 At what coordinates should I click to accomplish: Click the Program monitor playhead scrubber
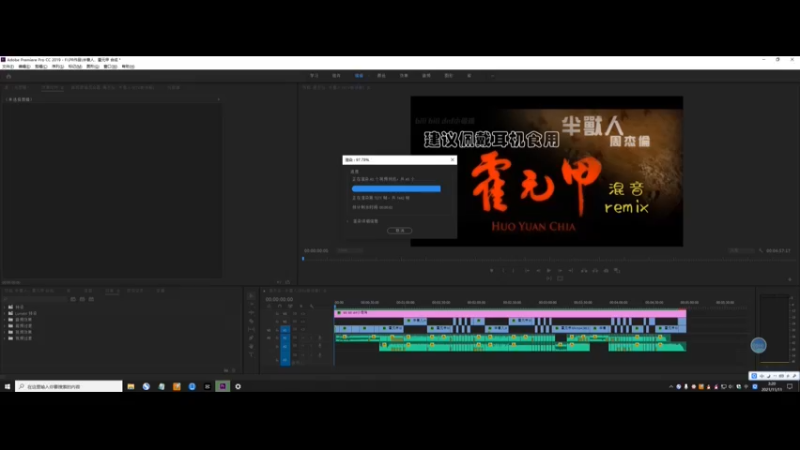click(303, 259)
